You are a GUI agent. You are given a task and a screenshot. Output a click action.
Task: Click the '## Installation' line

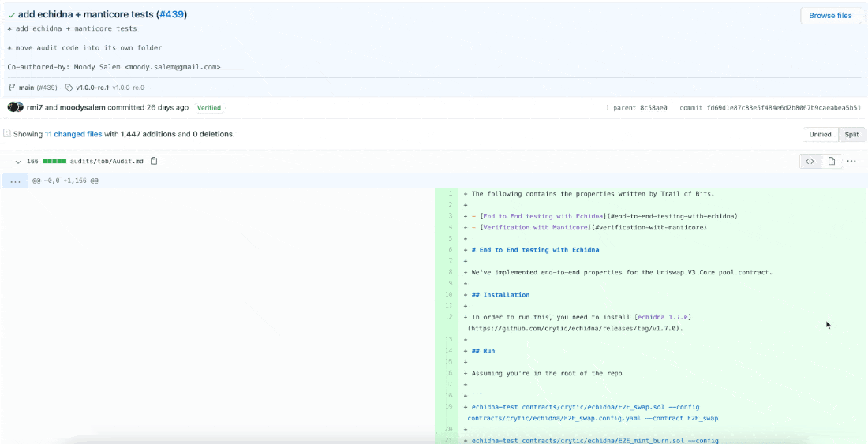click(500, 295)
